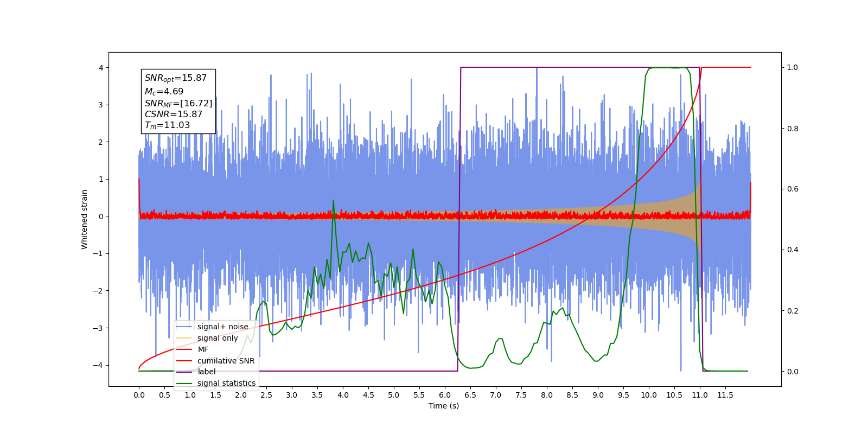
Task: Click the x-axis tick label 11.0
Action: (700, 395)
